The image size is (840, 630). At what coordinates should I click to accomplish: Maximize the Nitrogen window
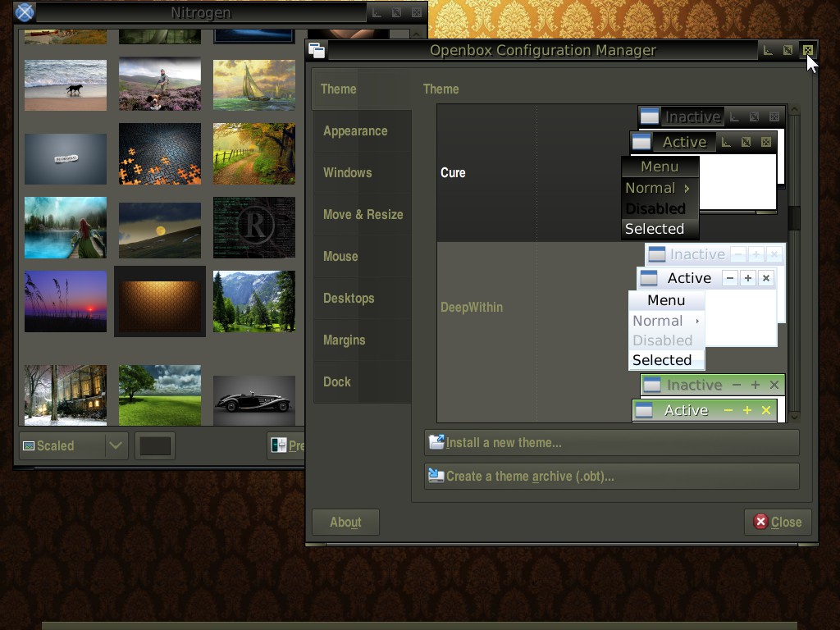[x=396, y=12]
